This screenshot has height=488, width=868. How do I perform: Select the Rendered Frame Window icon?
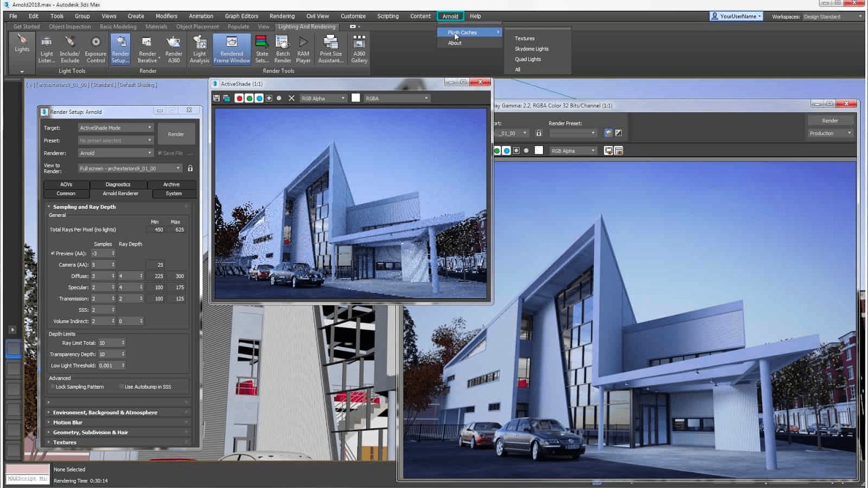click(232, 48)
